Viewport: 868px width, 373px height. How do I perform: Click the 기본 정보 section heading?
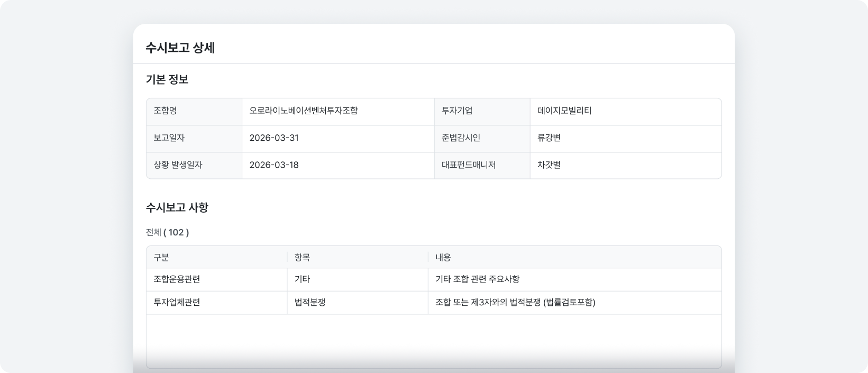pos(167,79)
